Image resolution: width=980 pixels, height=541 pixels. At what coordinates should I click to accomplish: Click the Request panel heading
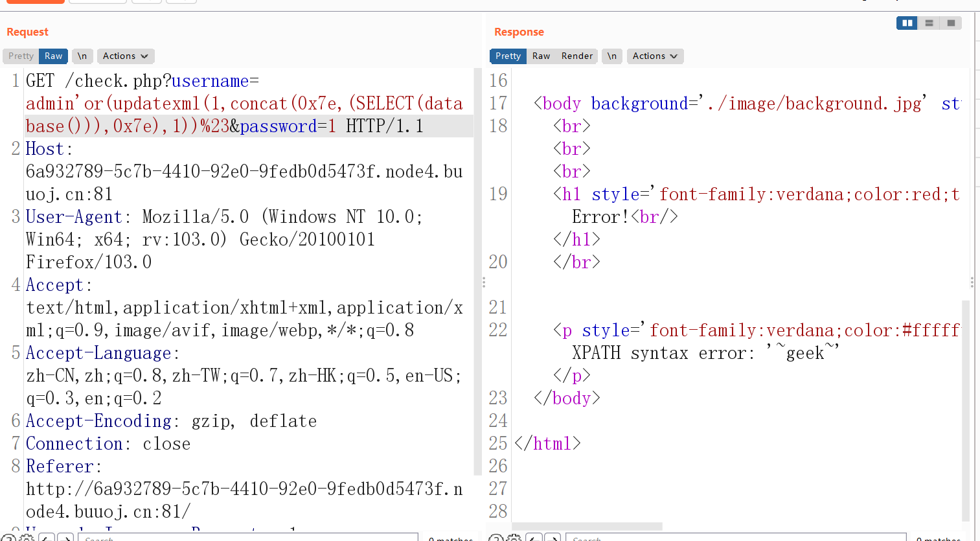[27, 32]
